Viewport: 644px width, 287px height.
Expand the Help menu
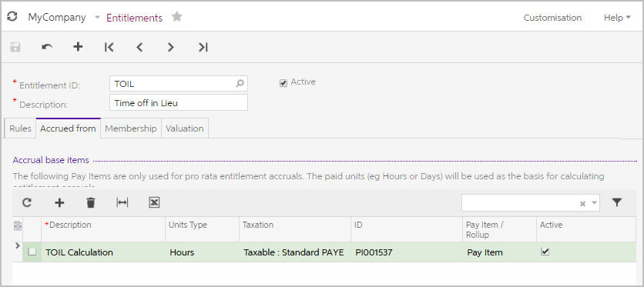tap(617, 18)
